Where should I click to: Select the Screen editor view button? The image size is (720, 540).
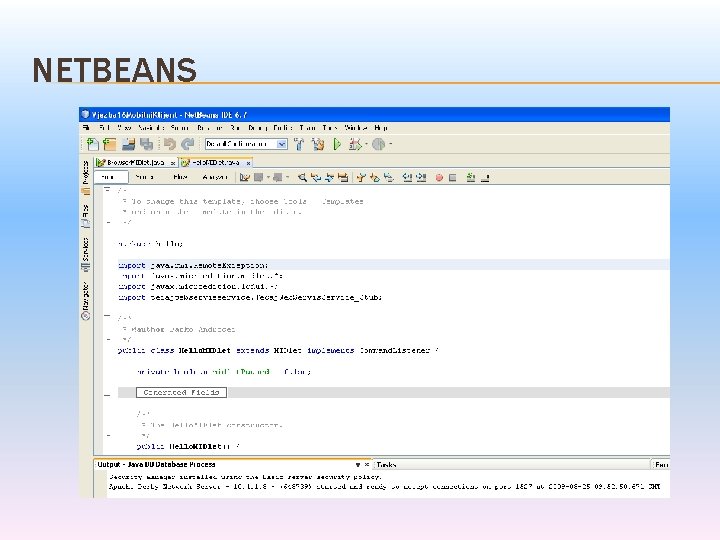[145, 177]
